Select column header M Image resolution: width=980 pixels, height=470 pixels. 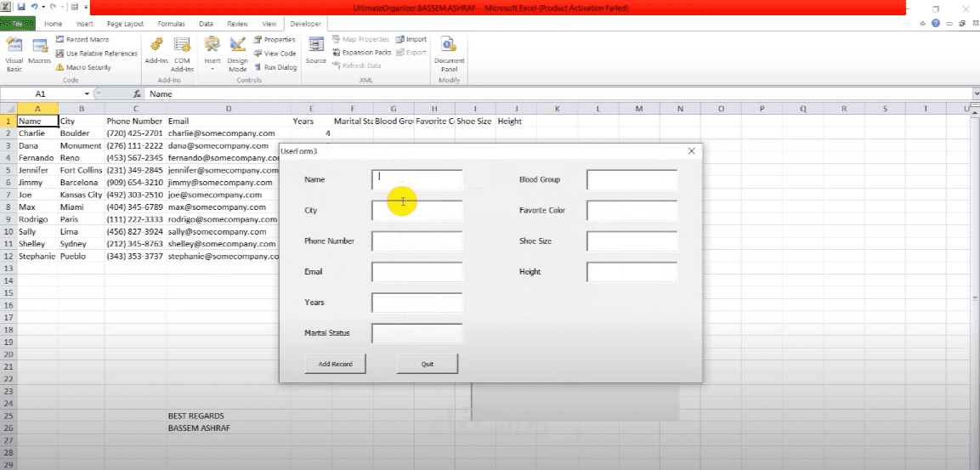pyautogui.click(x=639, y=109)
